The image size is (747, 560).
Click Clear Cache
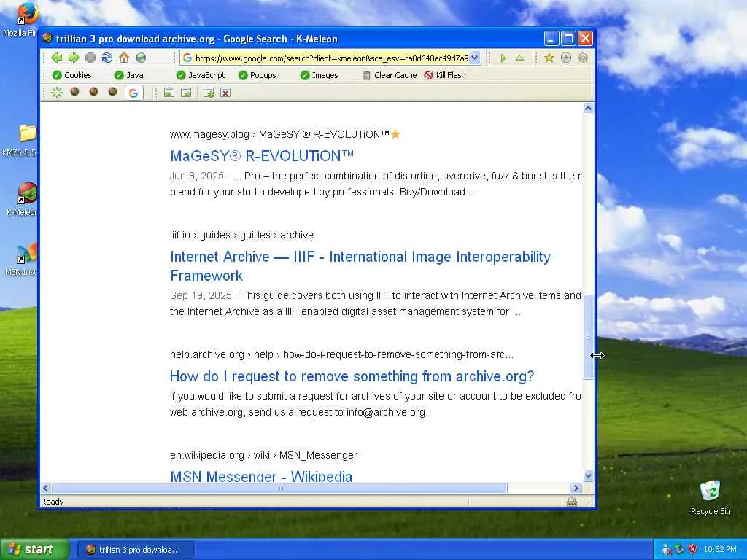[x=390, y=75]
